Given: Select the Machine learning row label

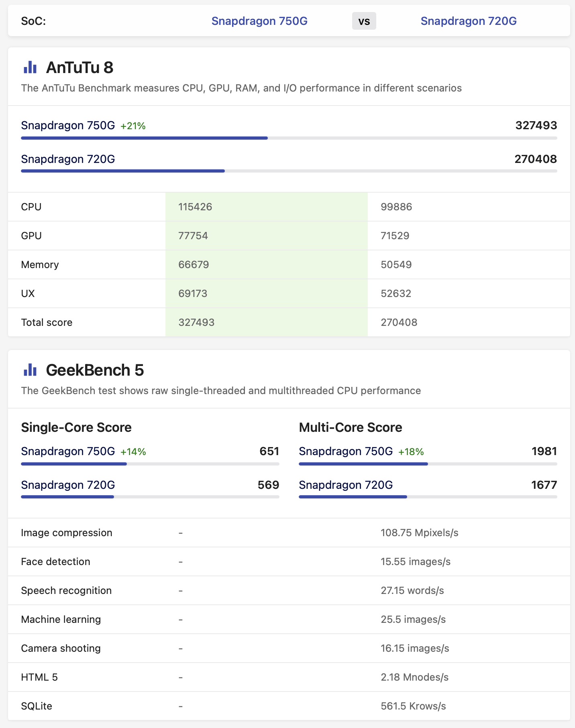Looking at the screenshot, I should (x=61, y=620).
